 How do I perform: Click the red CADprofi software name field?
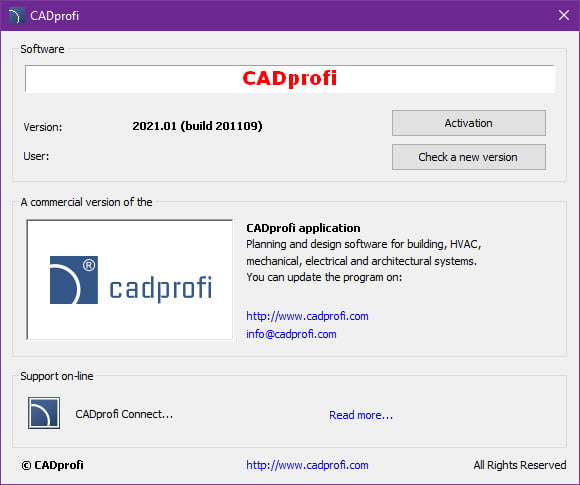290,78
